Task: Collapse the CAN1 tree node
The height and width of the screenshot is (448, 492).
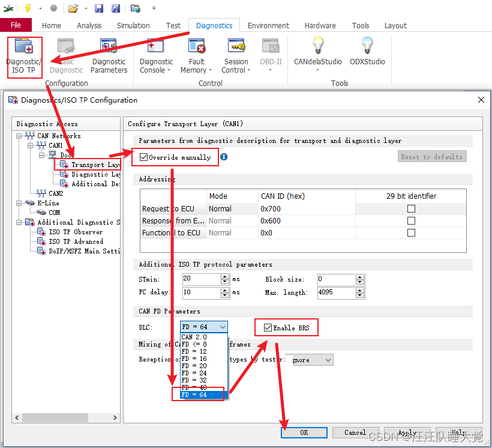Action: pos(31,145)
